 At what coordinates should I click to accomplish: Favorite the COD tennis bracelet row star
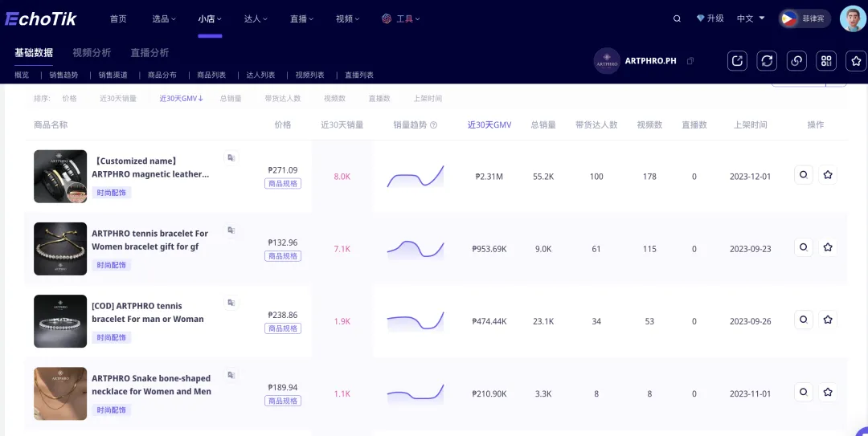coord(828,320)
